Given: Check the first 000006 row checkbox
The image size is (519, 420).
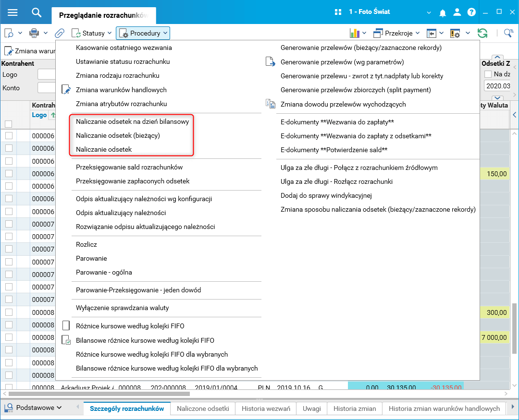Looking at the screenshot, I should click(x=9, y=135).
